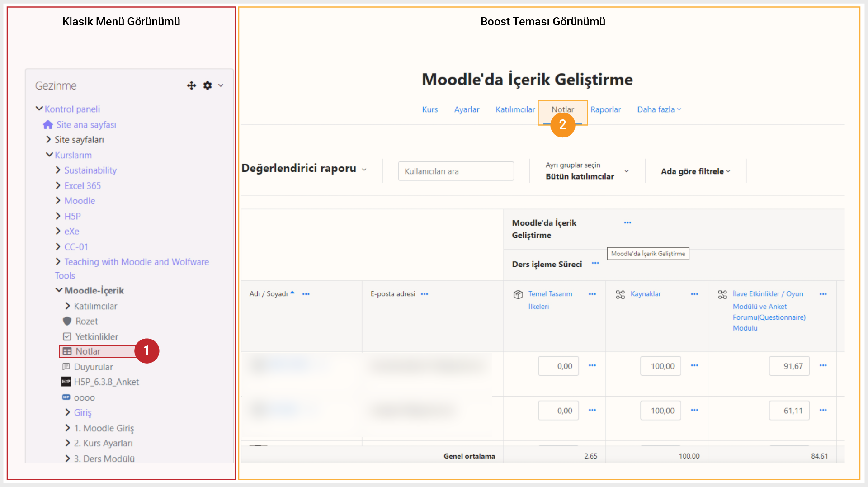Click the grade field showing 61,11
Viewport: 868px width, 487px height.
(789, 411)
